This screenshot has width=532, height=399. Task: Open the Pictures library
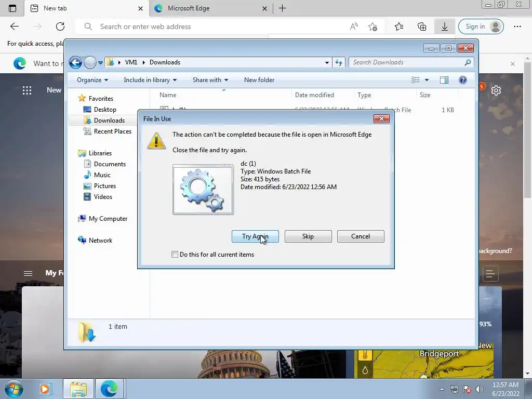pos(104,186)
